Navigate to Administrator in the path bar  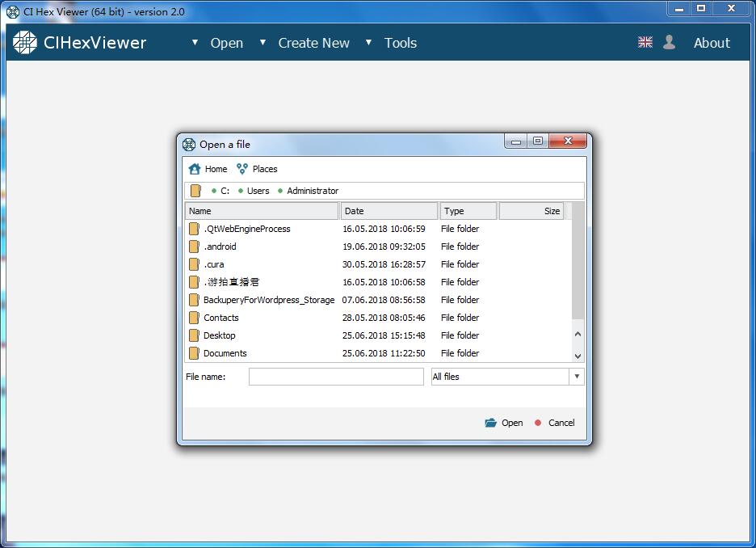[313, 191]
